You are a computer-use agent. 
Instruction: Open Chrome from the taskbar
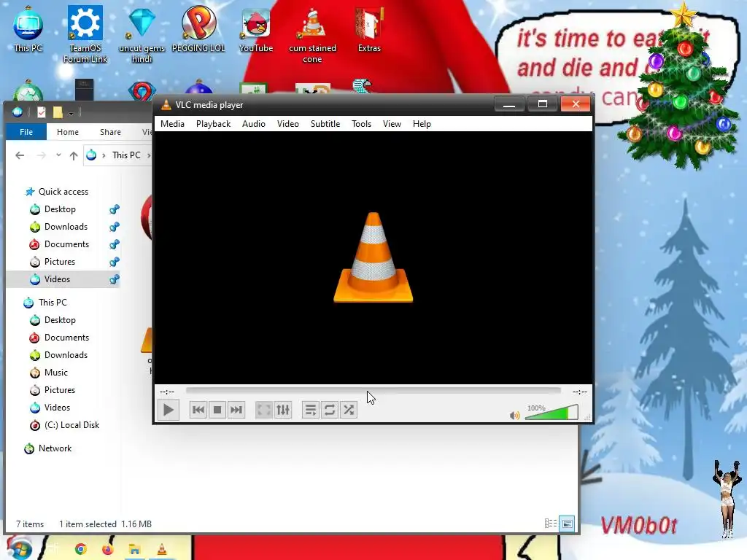tap(80, 550)
